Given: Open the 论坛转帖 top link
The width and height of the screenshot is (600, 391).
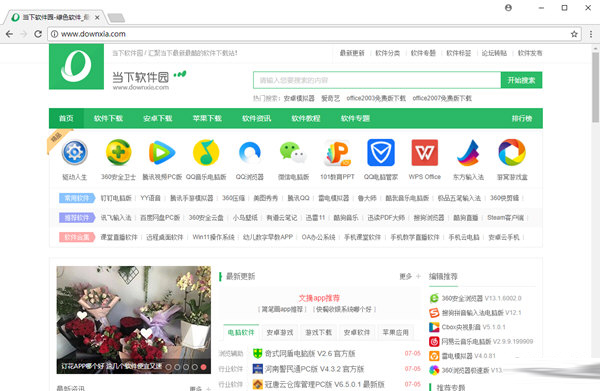Looking at the screenshot, I should click(494, 53).
